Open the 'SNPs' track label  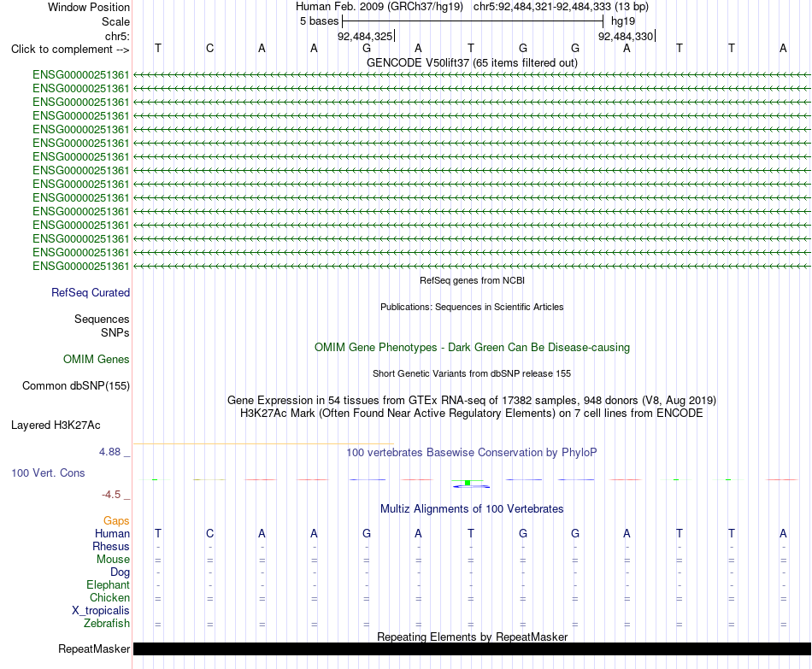[115, 332]
